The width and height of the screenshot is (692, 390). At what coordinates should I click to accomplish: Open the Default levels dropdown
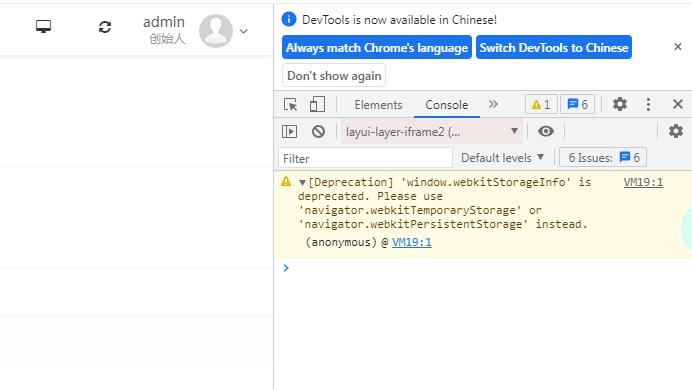pyautogui.click(x=502, y=158)
